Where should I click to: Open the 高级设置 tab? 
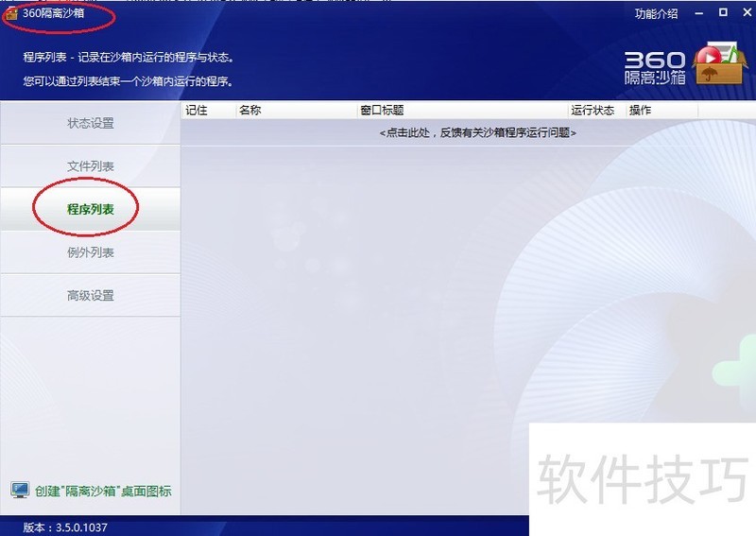click(90, 295)
